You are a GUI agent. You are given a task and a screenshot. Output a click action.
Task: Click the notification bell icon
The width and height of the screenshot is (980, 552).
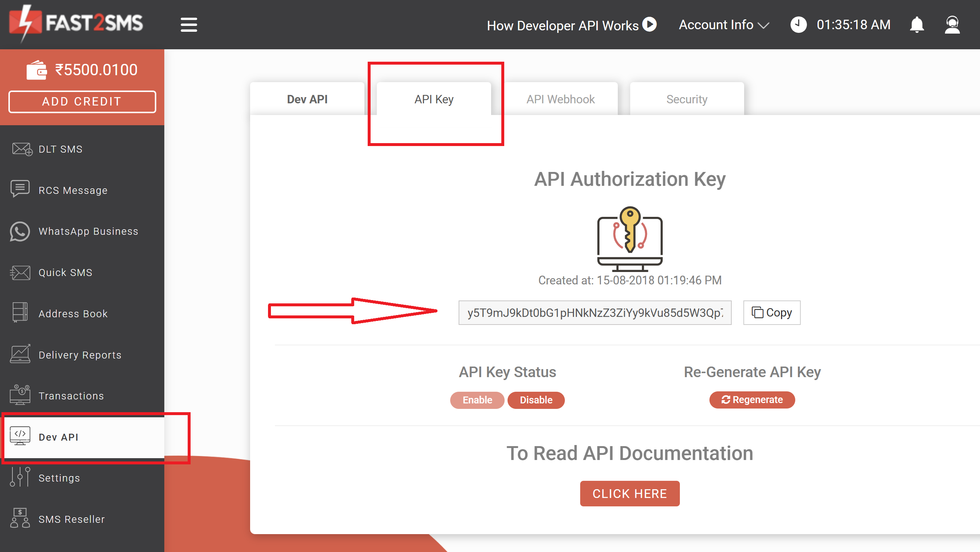[x=917, y=24]
